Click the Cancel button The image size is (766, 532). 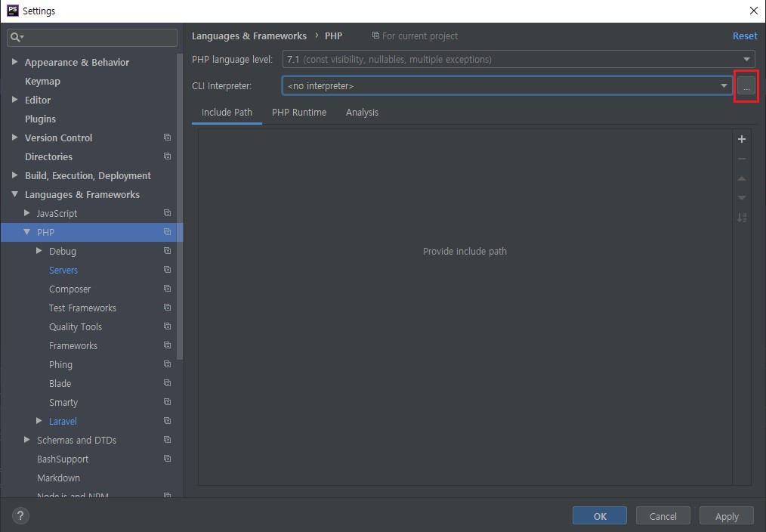(663, 516)
